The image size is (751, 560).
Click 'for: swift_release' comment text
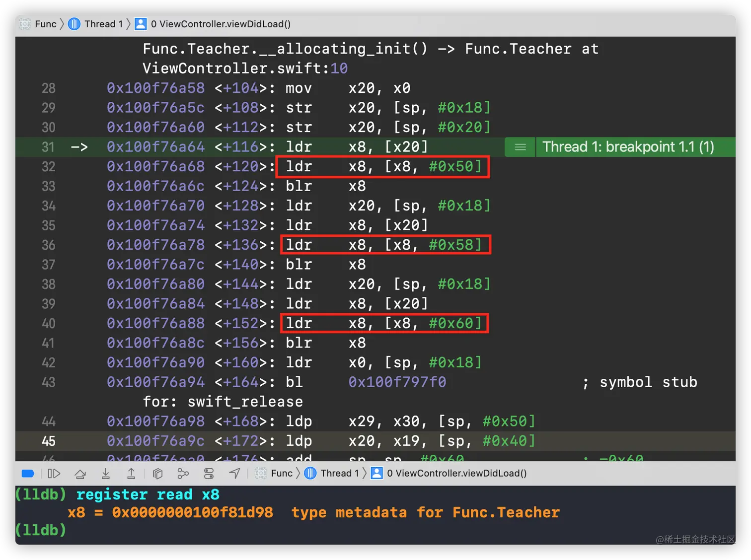(x=223, y=402)
